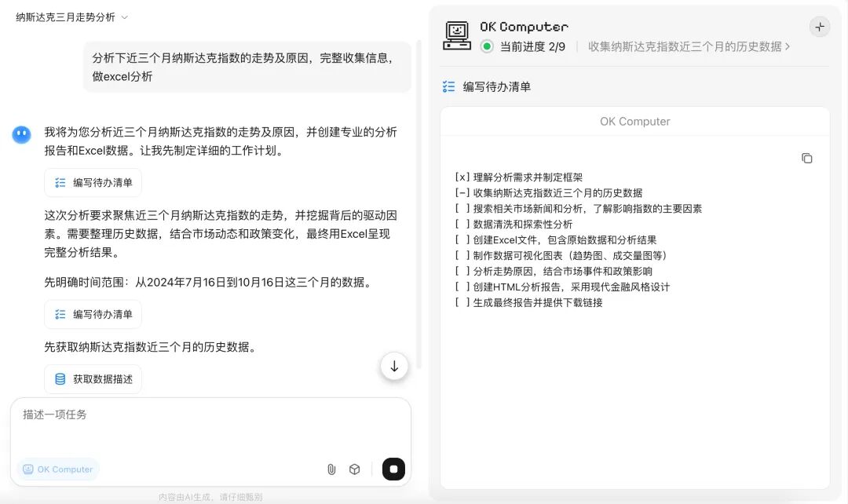Click the cube icon in input bar
Screen dimensions: 848x504
pos(354,469)
